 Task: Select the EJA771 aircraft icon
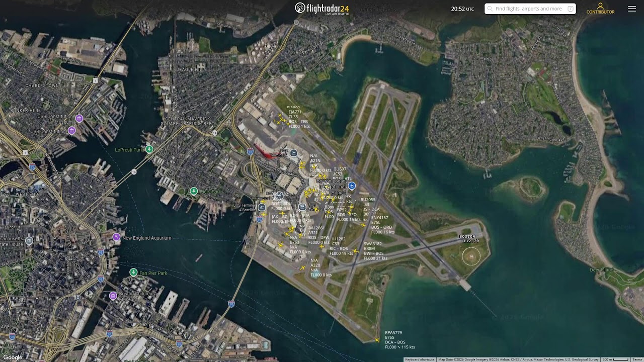281,120
